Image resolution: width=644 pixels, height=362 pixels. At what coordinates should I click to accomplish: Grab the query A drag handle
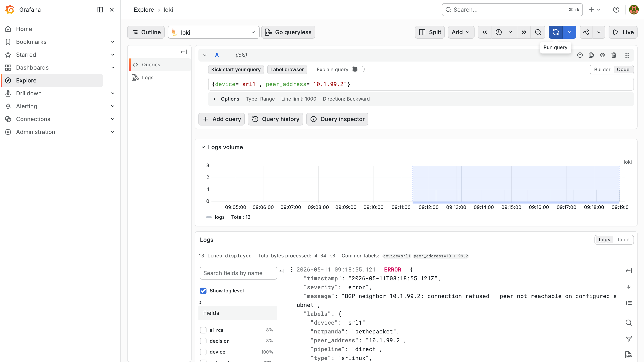(x=627, y=55)
